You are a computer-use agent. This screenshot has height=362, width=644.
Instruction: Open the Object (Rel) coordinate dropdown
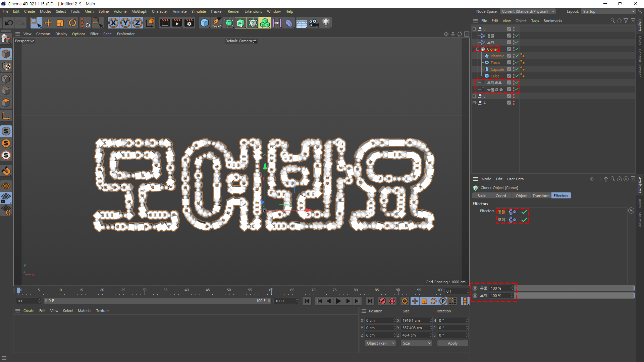pyautogui.click(x=380, y=343)
